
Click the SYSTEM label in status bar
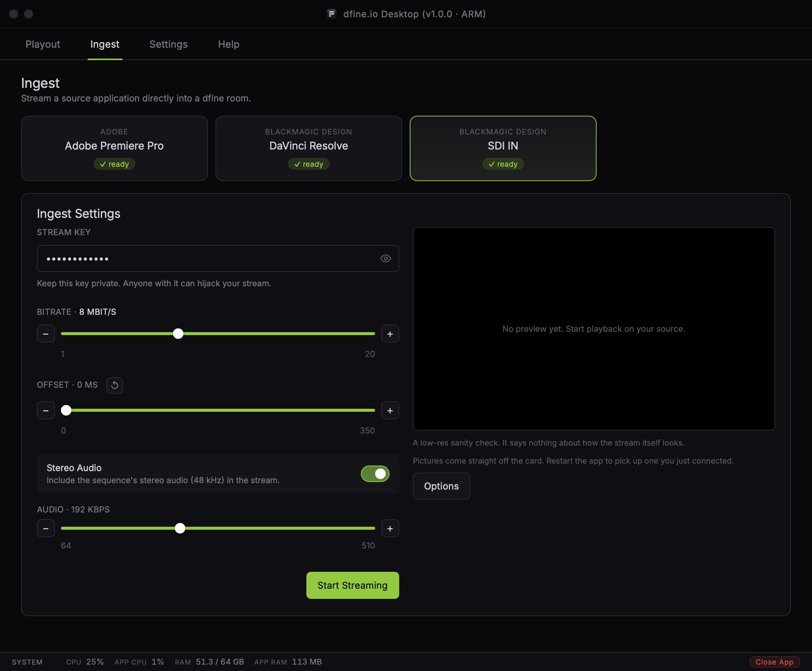[27, 662]
